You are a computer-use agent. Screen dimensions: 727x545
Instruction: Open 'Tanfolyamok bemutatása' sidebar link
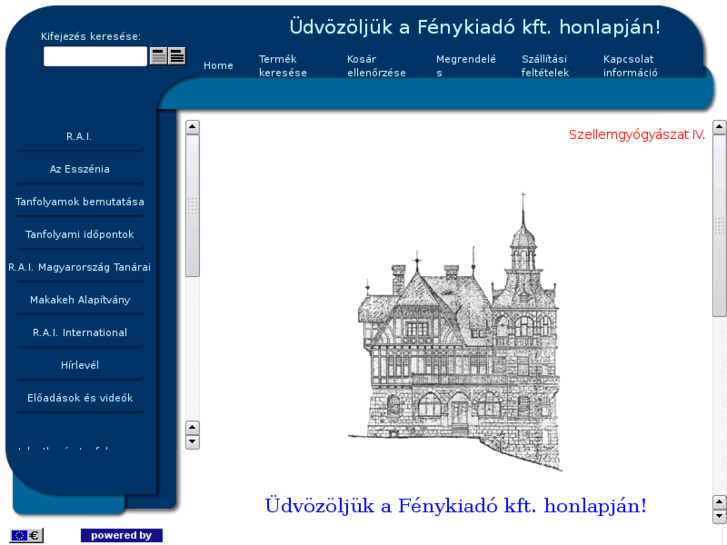tap(79, 202)
